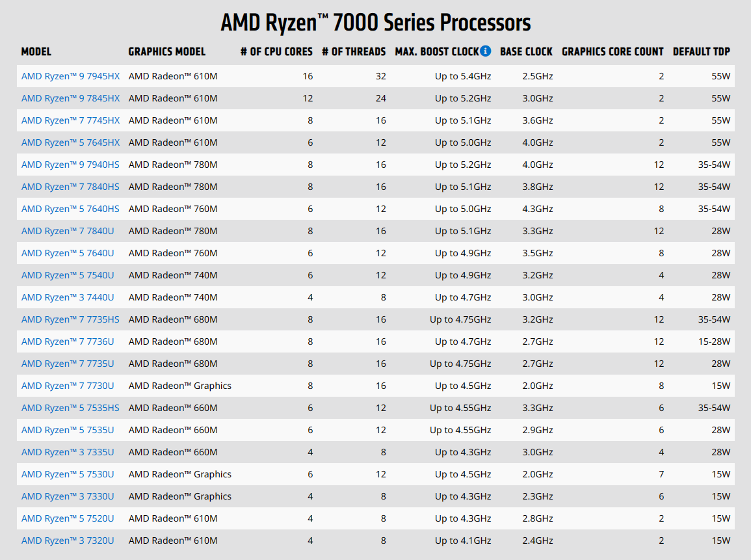Click the Max Boost Clock info icon

click(x=485, y=51)
